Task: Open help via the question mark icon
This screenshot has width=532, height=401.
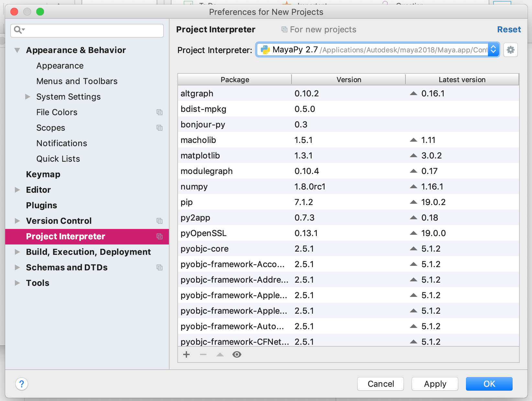Action: click(21, 384)
